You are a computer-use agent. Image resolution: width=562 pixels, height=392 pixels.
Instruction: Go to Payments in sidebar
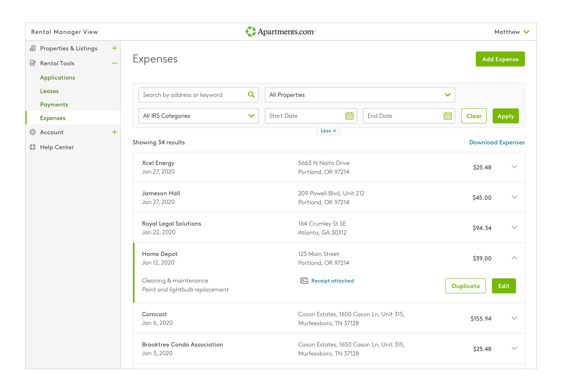54,104
